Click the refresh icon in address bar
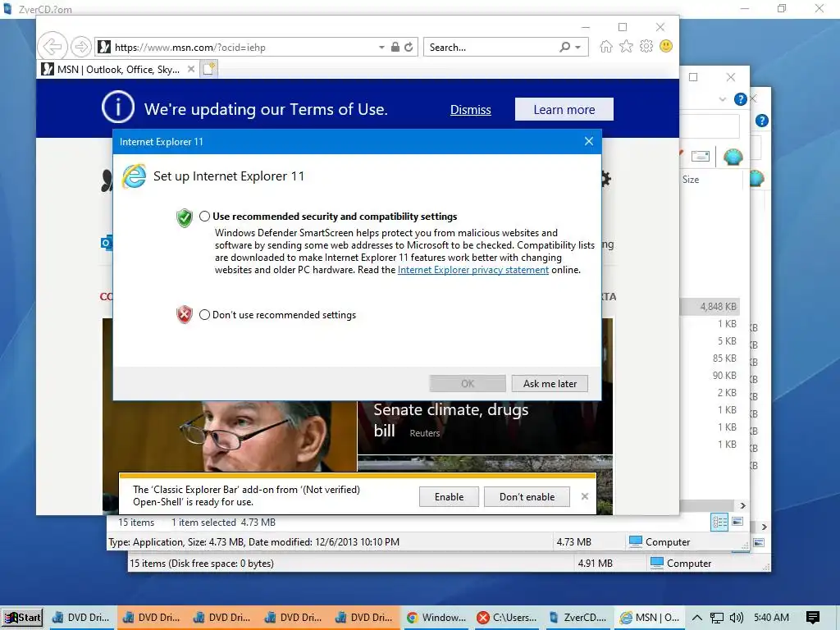The height and width of the screenshot is (630, 840). click(409, 47)
